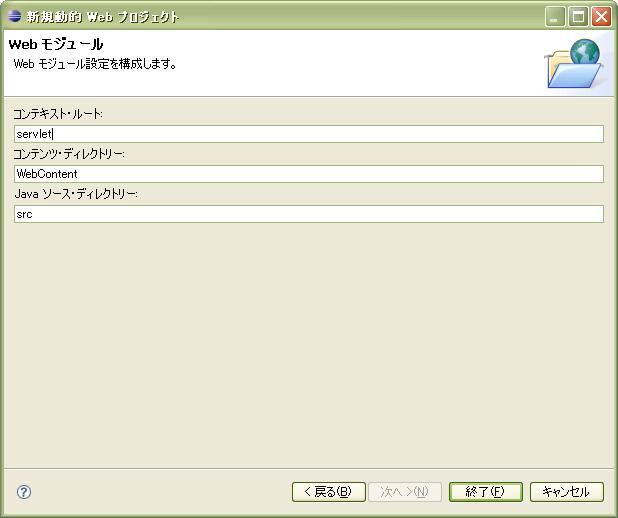Cancel the wizard with キャンセル button
The image size is (618, 518).
(x=566, y=492)
